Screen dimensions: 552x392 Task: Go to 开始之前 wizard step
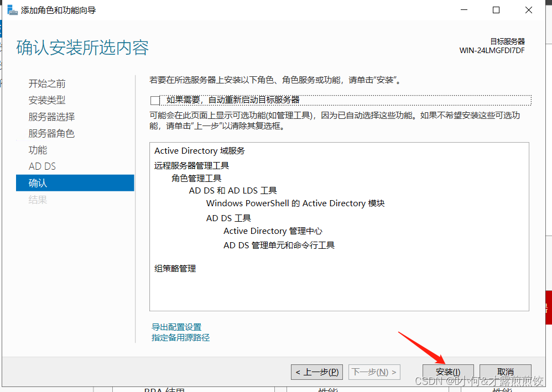tap(47, 83)
